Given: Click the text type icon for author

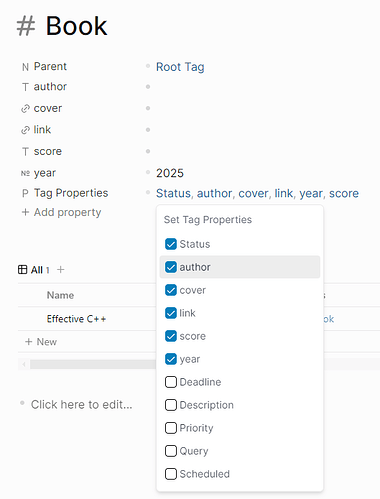Looking at the screenshot, I should (25, 87).
